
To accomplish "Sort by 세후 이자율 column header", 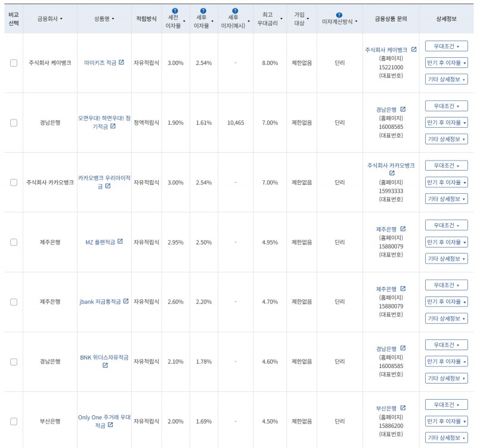I will [x=203, y=21].
